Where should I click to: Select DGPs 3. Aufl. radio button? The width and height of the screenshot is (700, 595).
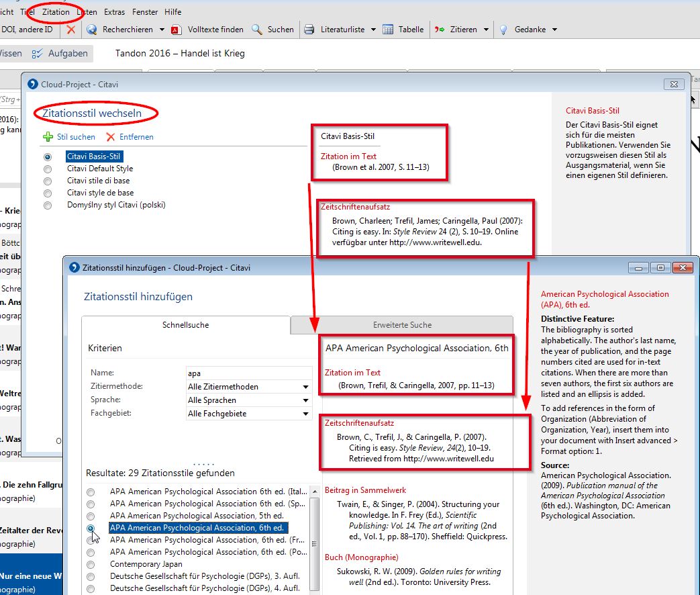91,577
